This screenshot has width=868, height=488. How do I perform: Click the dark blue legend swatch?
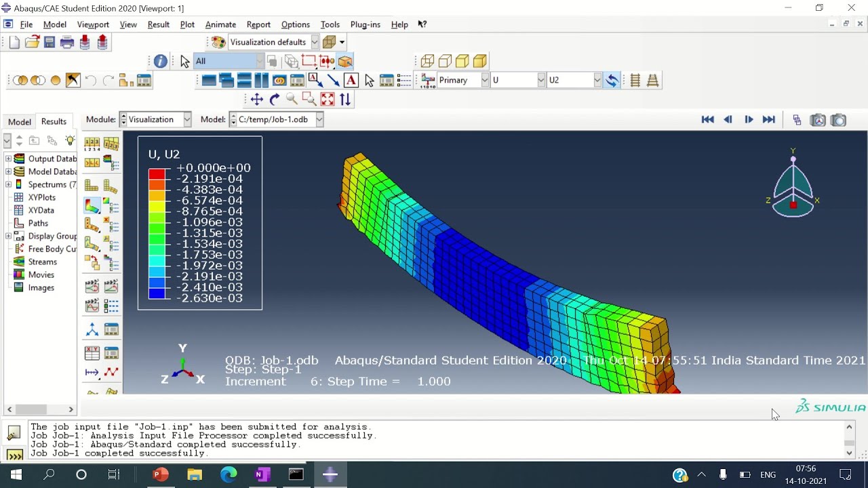[x=157, y=293]
